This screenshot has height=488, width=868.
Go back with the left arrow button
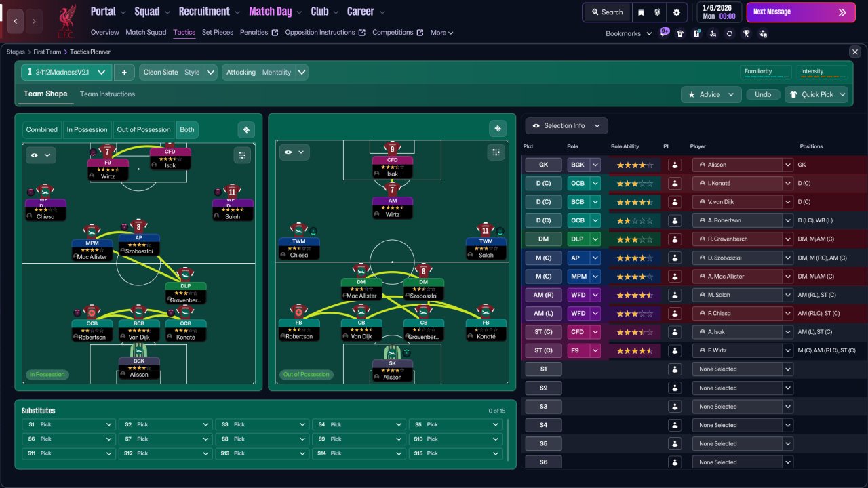coord(16,21)
